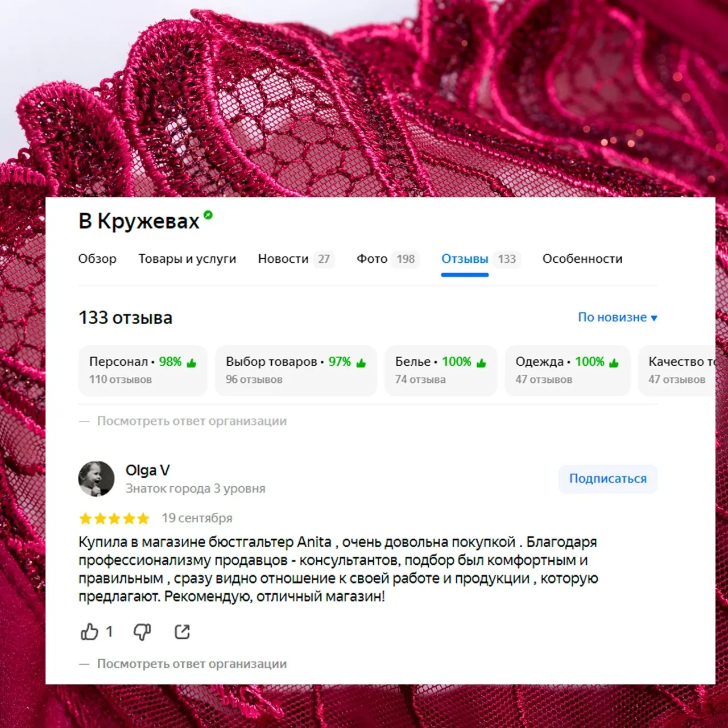The width and height of the screenshot is (728, 728).
Task: Click the thumbs-up icon in Персонал chip
Action: point(192,363)
